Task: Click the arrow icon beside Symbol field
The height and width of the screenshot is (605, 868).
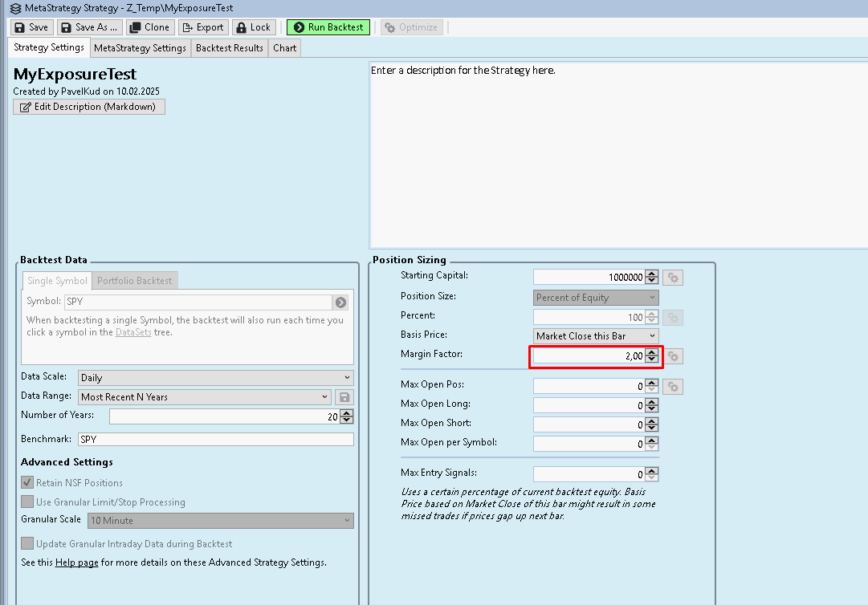Action: click(341, 302)
